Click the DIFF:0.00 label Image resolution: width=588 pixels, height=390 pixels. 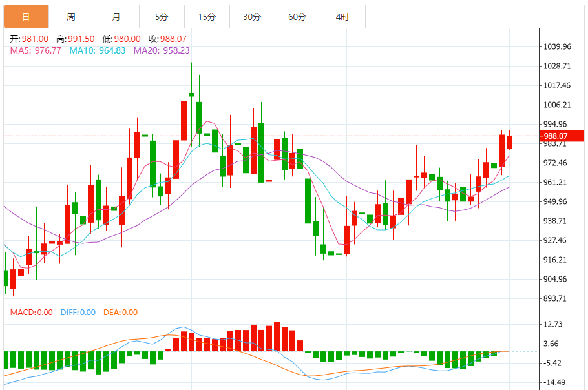coord(78,312)
